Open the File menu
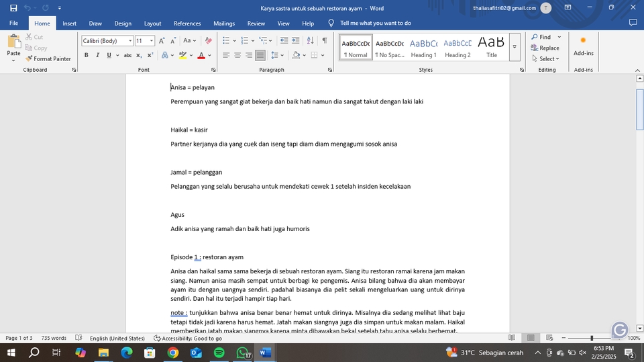Image resolution: width=644 pixels, height=362 pixels. [x=13, y=23]
